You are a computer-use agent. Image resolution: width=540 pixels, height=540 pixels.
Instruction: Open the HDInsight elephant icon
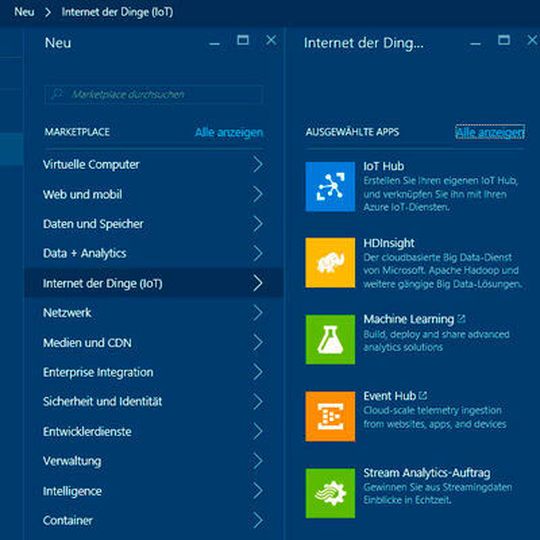click(330, 262)
